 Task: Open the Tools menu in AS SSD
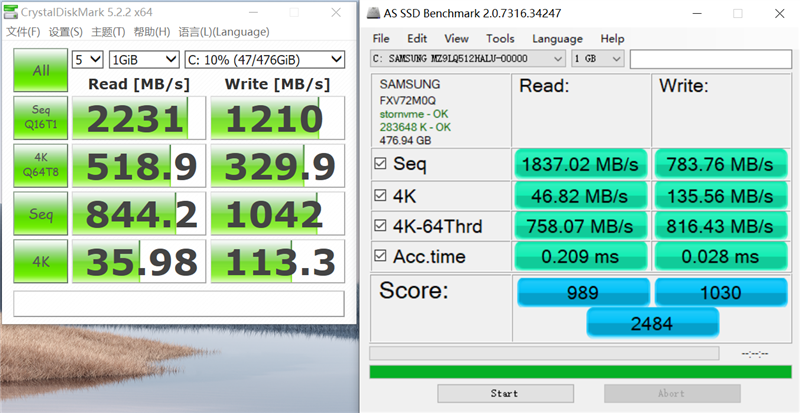click(500, 38)
